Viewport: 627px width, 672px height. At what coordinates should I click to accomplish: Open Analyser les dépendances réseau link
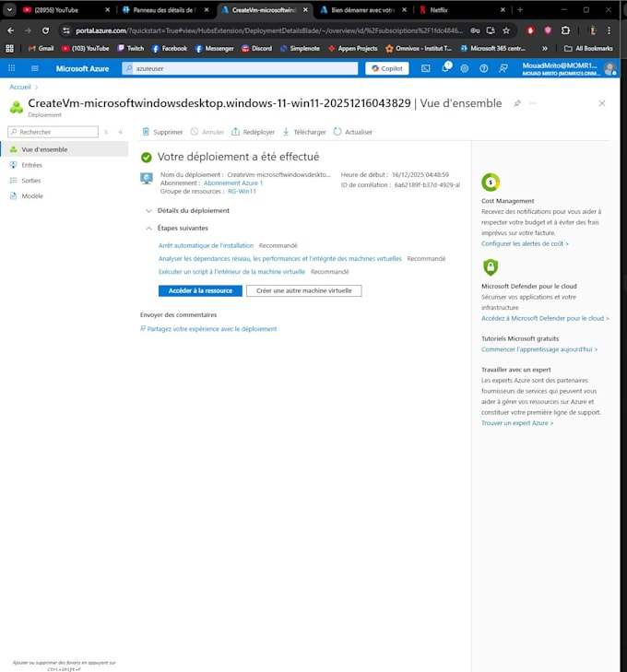point(280,258)
